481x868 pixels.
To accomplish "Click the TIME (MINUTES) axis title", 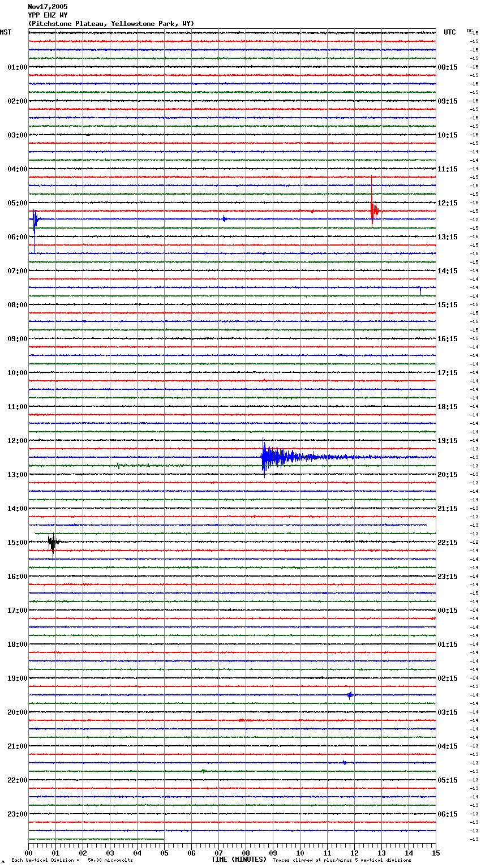I will pyautogui.click(x=239, y=860).
